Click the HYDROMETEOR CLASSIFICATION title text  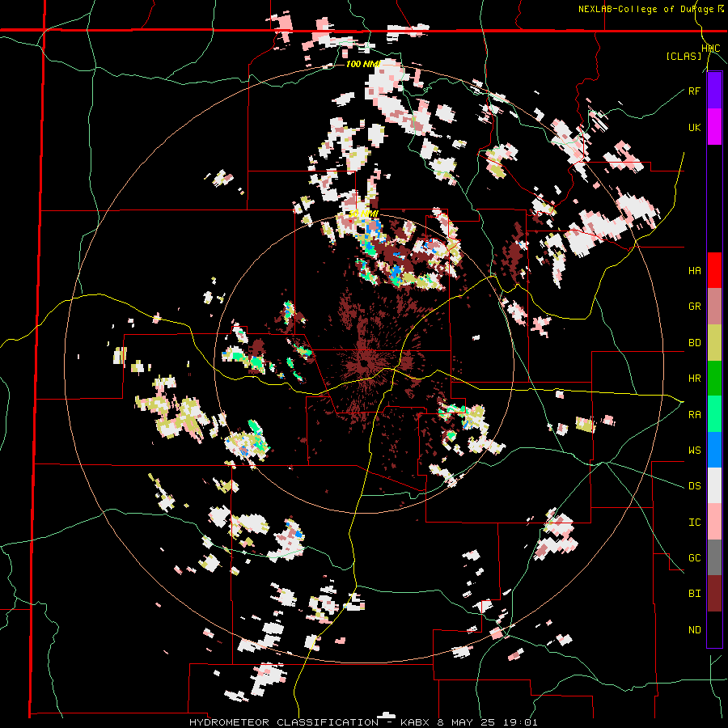point(284,722)
